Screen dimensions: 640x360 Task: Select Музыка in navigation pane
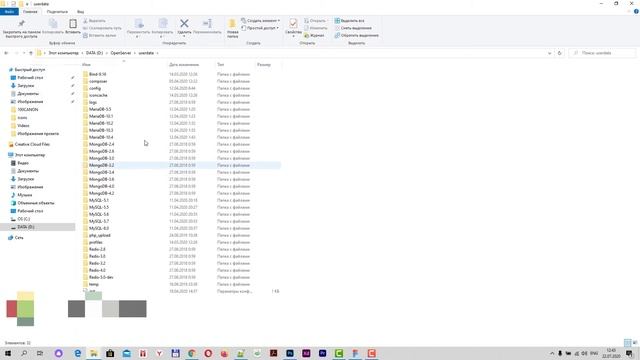(x=24, y=195)
